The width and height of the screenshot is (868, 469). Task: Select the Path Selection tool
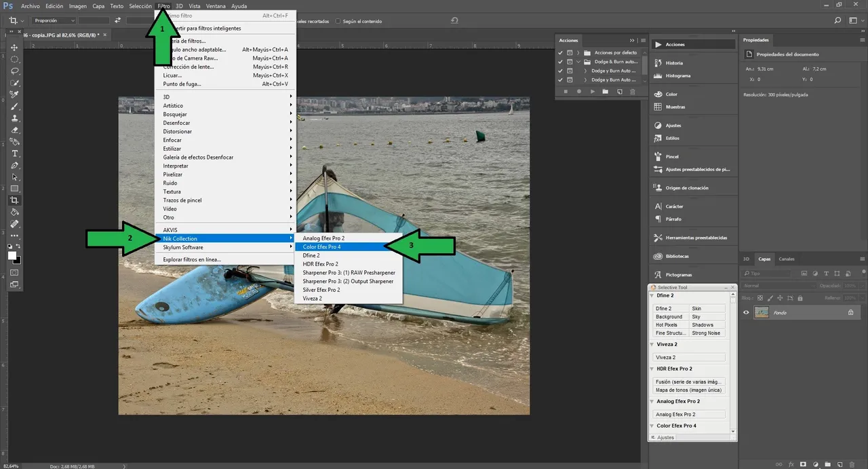pyautogui.click(x=14, y=177)
